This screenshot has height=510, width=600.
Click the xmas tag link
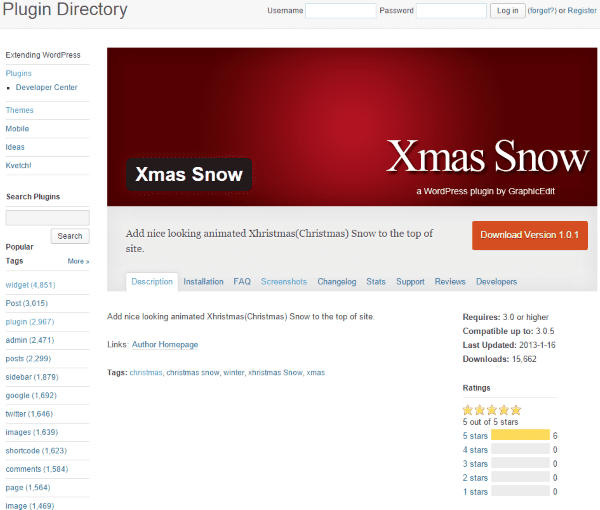316,373
